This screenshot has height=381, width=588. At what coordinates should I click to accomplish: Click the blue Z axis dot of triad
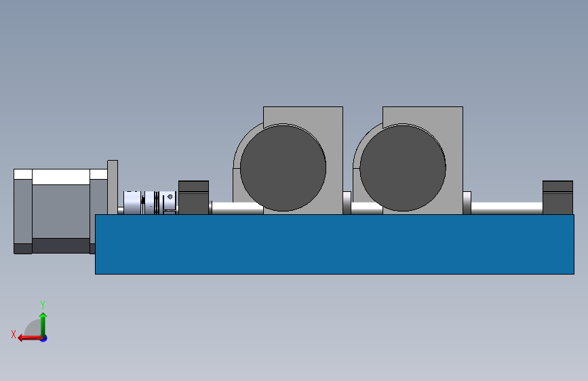point(44,338)
